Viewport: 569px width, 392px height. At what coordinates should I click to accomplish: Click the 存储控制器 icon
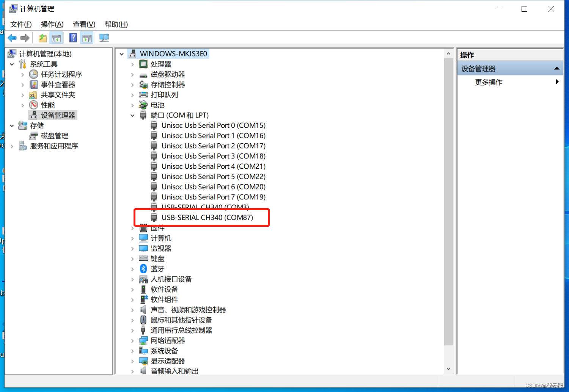143,85
